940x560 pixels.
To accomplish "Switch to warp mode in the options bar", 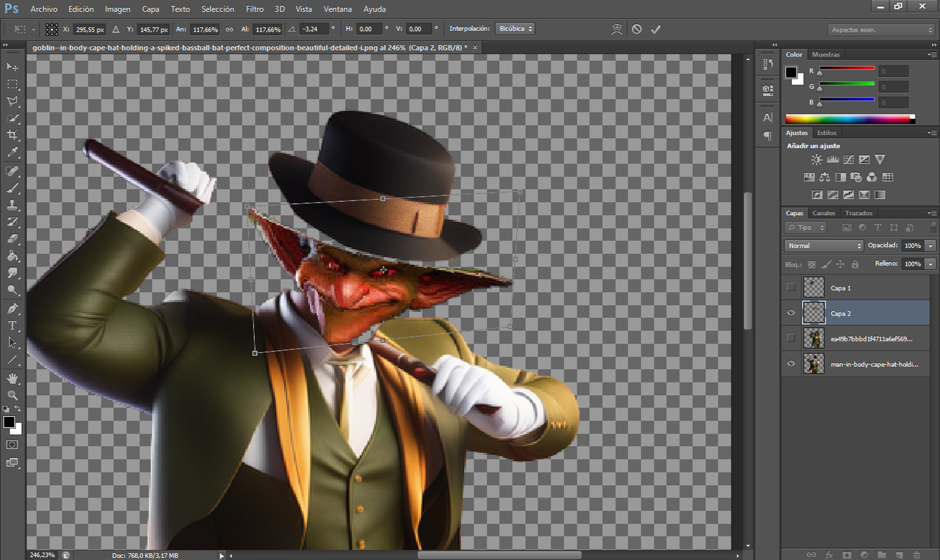I will (617, 29).
